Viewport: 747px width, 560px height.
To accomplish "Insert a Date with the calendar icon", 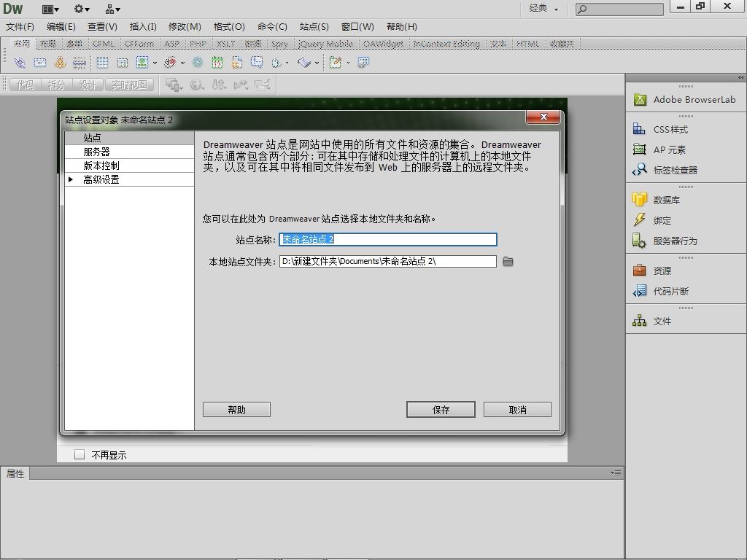I will pos(217,62).
